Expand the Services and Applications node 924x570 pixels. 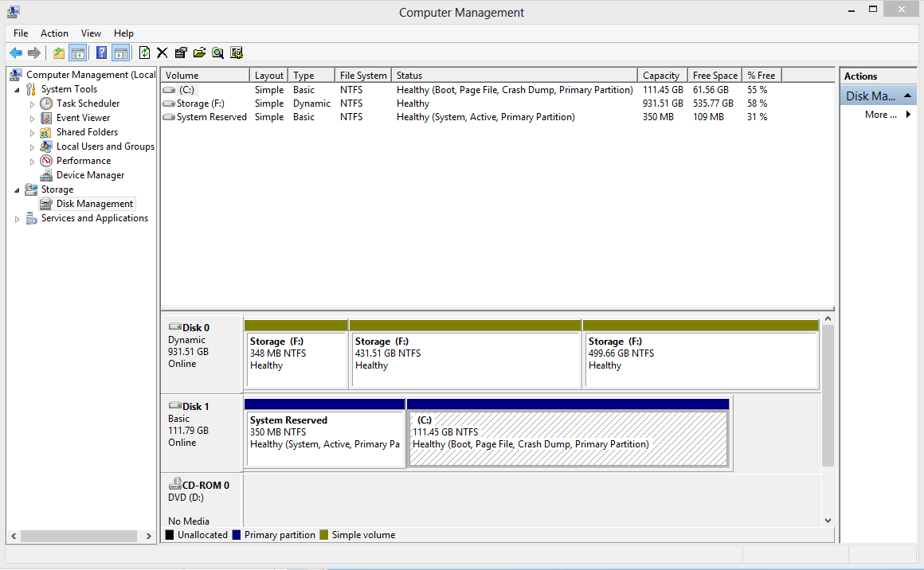(x=18, y=218)
